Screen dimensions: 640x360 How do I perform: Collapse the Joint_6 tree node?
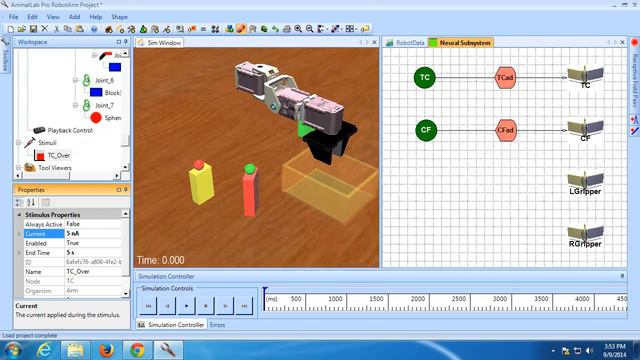click(76, 80)
